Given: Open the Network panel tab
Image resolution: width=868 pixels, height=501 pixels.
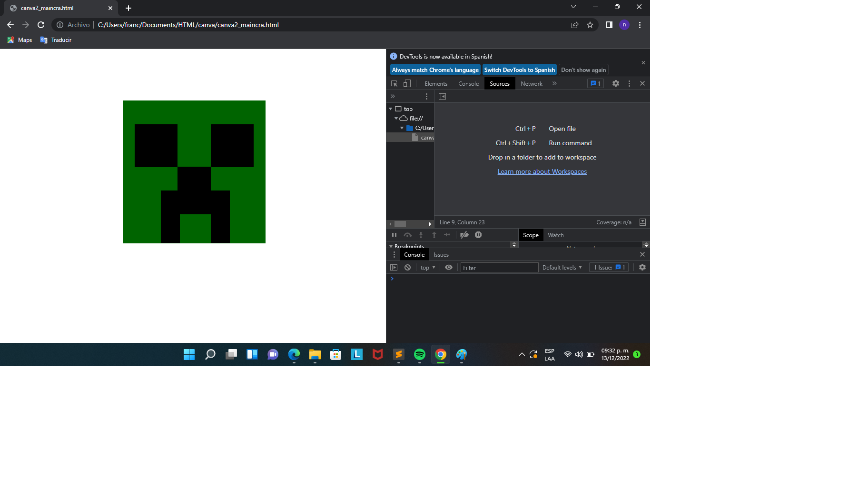Looking at the screenshot, I should pos(531,84).
